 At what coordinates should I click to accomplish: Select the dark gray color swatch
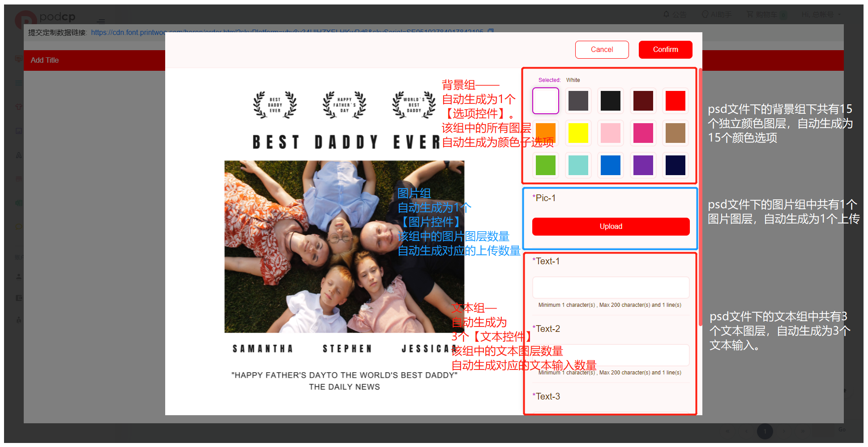click(578, 101)
